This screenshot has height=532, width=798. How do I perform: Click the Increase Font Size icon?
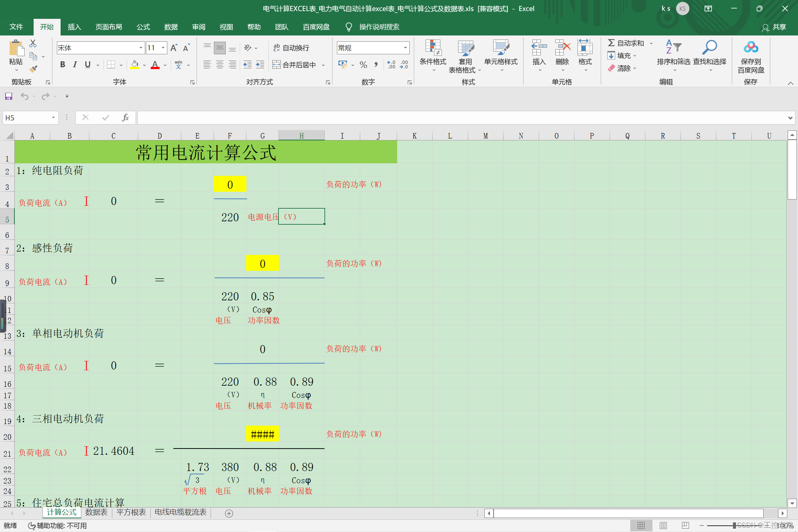point(174,48)
